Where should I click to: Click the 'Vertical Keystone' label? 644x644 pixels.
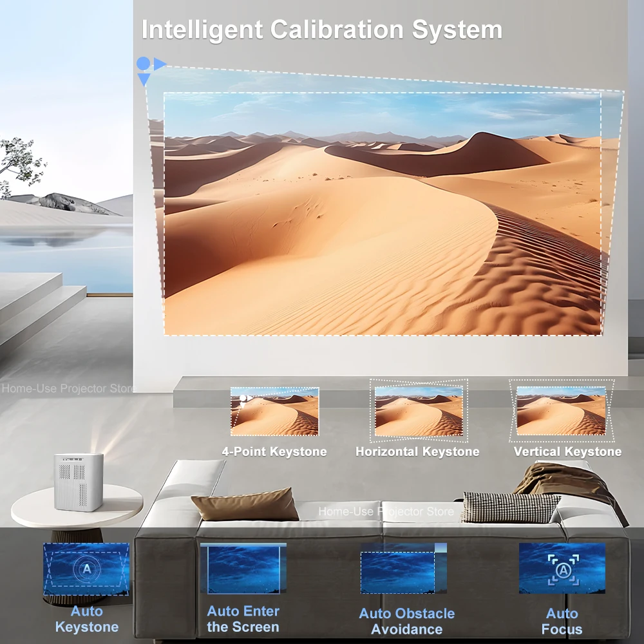point(567,452)
